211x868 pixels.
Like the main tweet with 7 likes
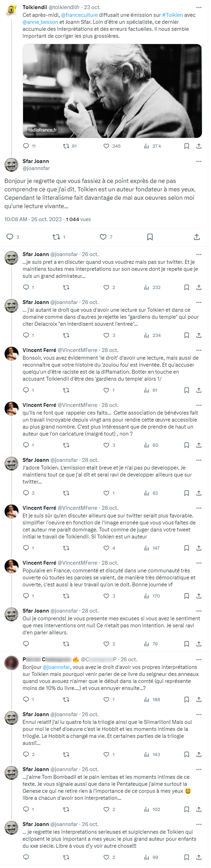point(103,237)
